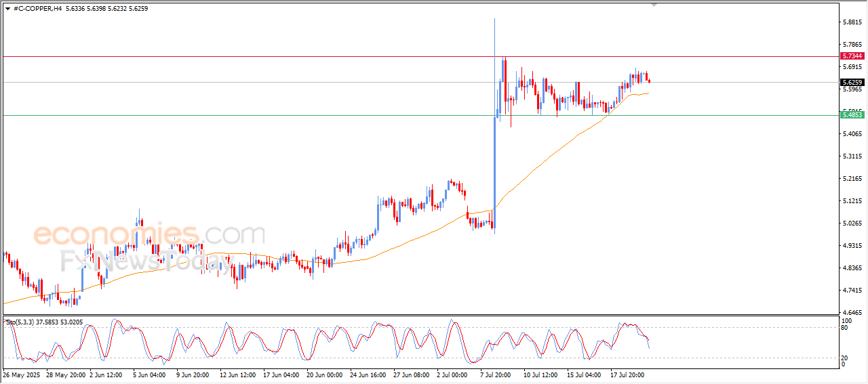This screenshot has height=384, width=868.
Task: Select the black 5.6259 current price tag
Action: click(852, 82)
